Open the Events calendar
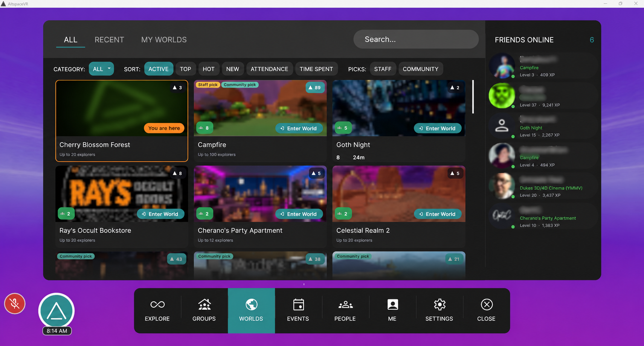Image resolution: width=644 pixels, height=346 pixels. (298, 311)
